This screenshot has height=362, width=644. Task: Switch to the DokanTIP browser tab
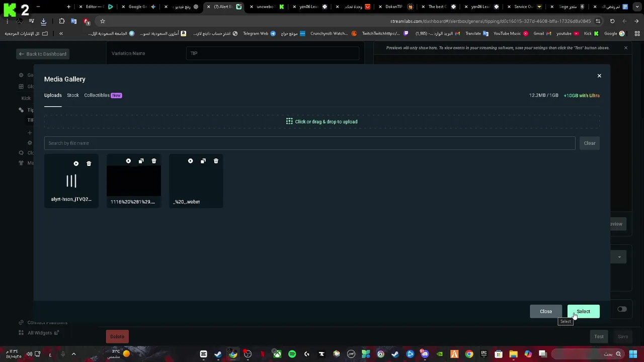tap(397, 7)
